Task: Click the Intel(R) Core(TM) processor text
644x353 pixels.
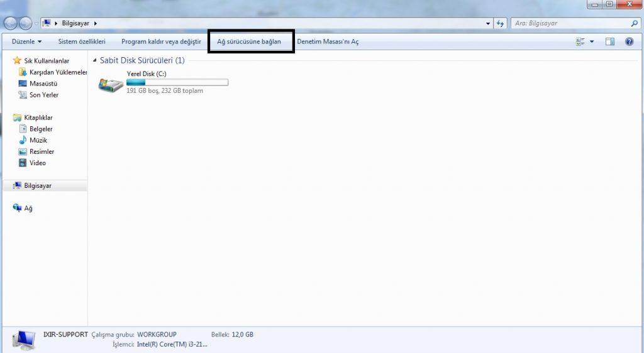Action: pyautogui.click(x=172, y=344)
